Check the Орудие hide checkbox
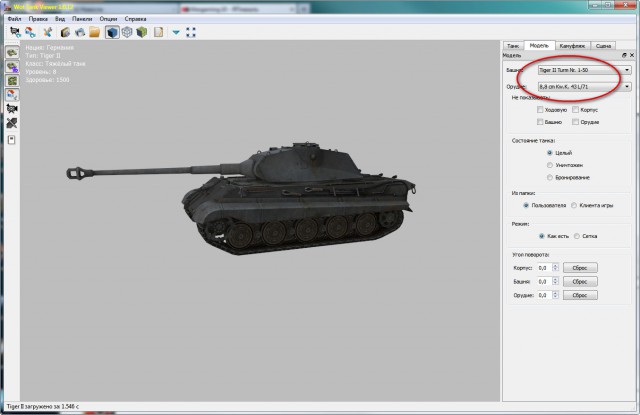The image size is (640, 415). pyautogui.click(x=575, y=122)
